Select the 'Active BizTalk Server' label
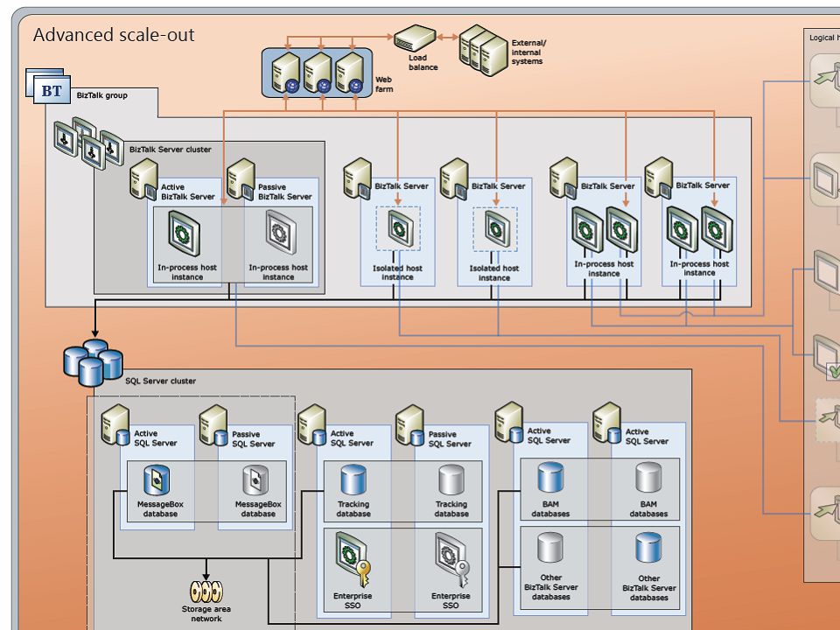Image resolution: width=840 pixels, height=630 pixels. pyautogui.click(x=187, y=192)
